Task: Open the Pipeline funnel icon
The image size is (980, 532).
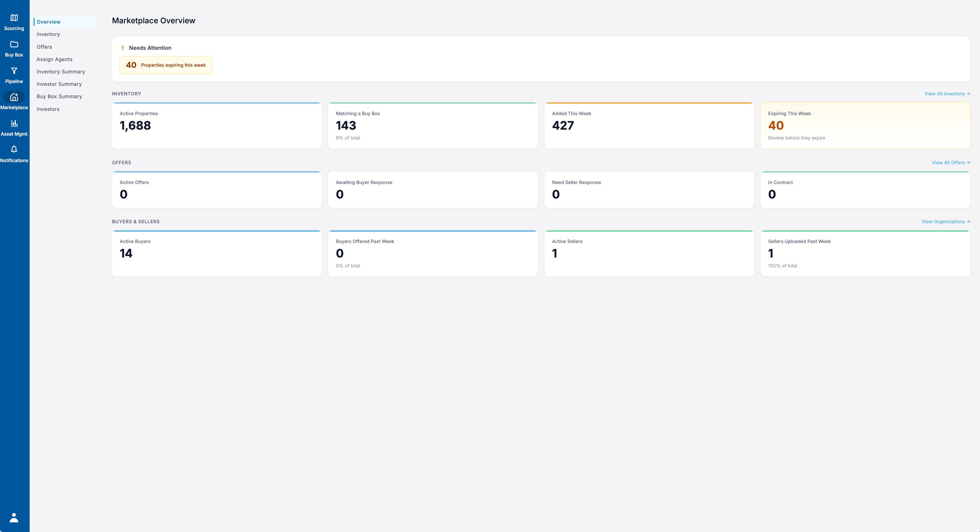Action: 14,71
